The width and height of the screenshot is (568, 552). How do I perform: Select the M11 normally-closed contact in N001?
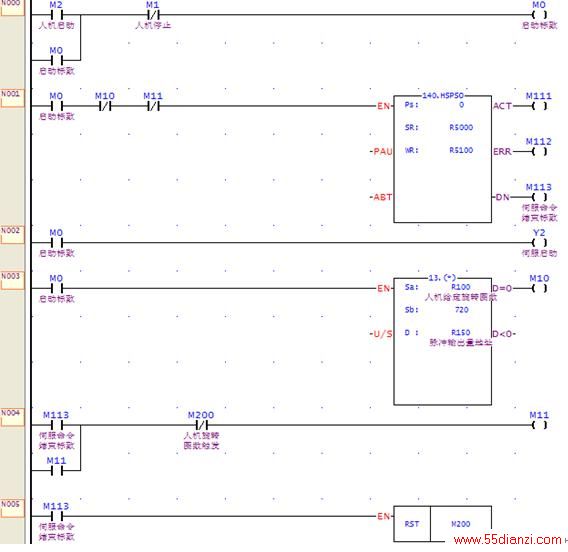point(153,106)
